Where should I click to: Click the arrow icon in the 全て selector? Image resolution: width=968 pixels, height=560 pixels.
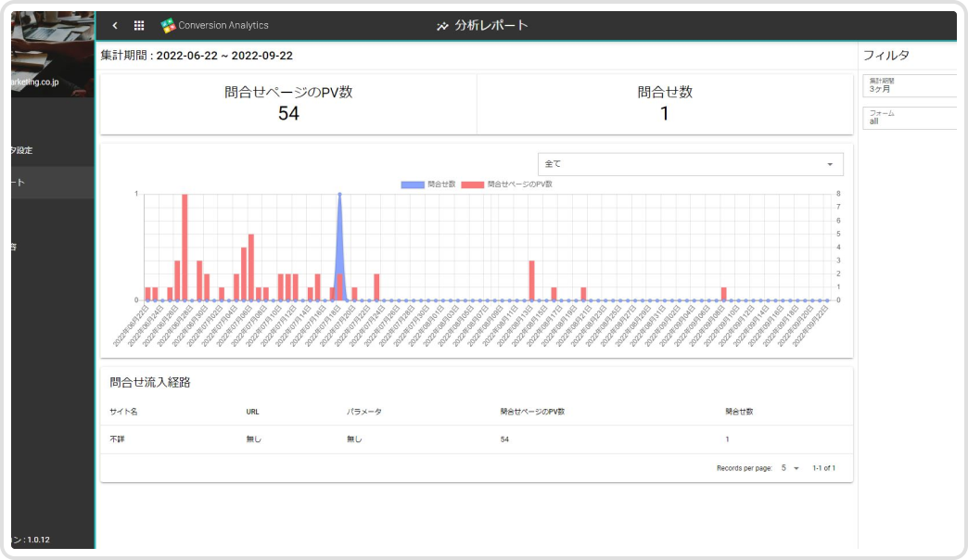coord(829,164)
